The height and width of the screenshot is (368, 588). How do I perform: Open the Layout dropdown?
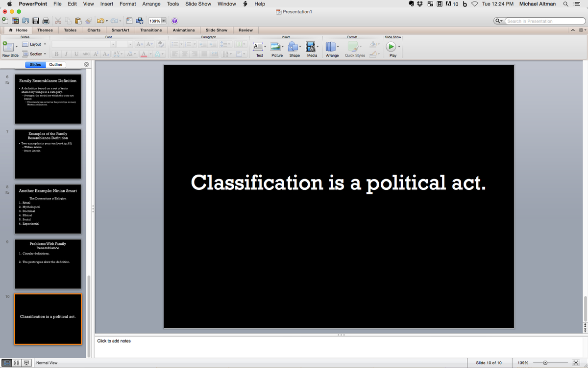click(x=35, y=44)
